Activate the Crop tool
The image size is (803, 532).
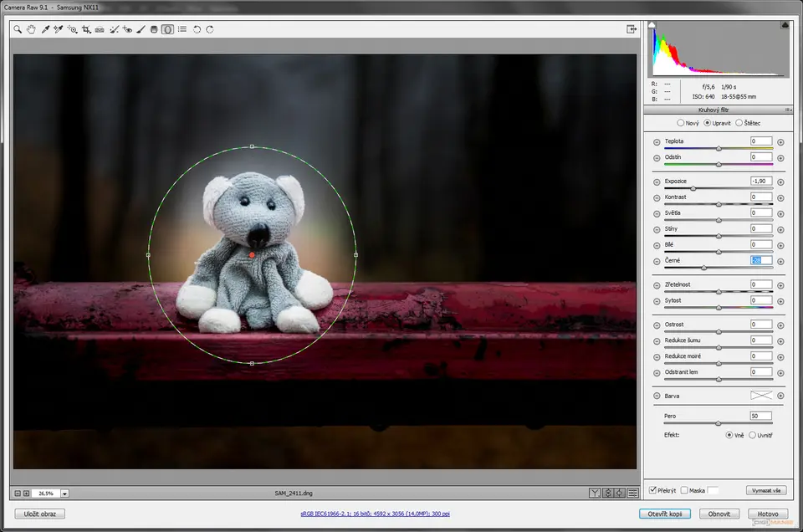tap(86, 29)
